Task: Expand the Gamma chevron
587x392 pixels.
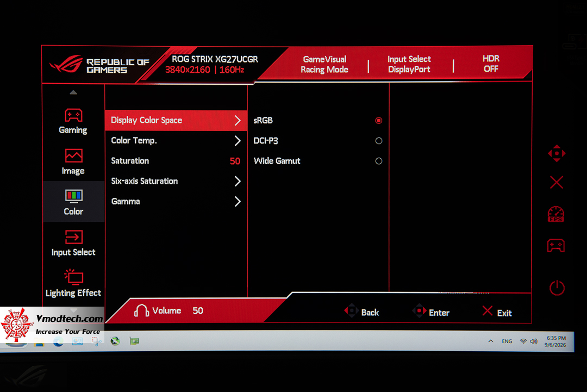Action: pos(238,201)
